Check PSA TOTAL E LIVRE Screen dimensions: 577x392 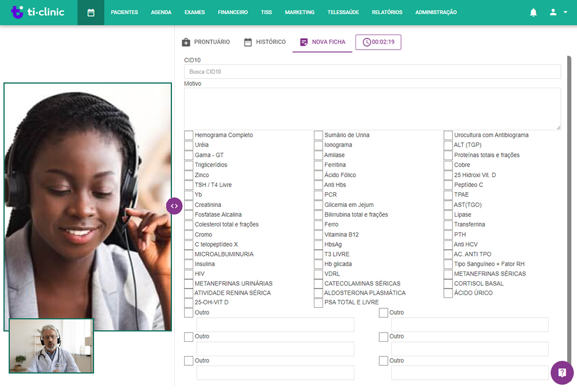pos(319,303)
